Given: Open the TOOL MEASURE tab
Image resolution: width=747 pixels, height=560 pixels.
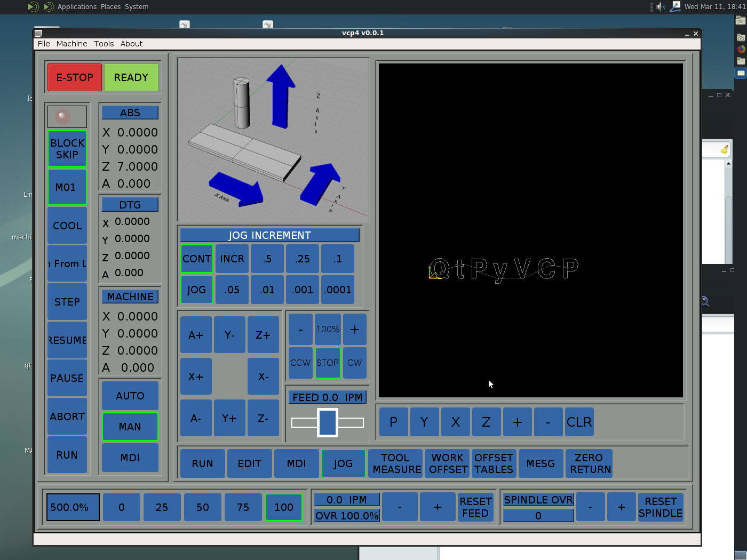Looking at the screenshot, I should (395, 463).
